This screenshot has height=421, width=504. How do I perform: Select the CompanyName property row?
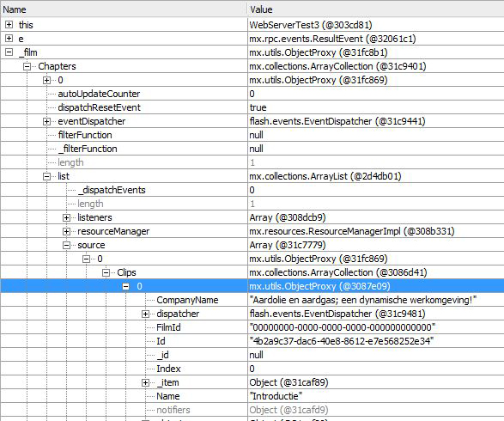point(252,300)
